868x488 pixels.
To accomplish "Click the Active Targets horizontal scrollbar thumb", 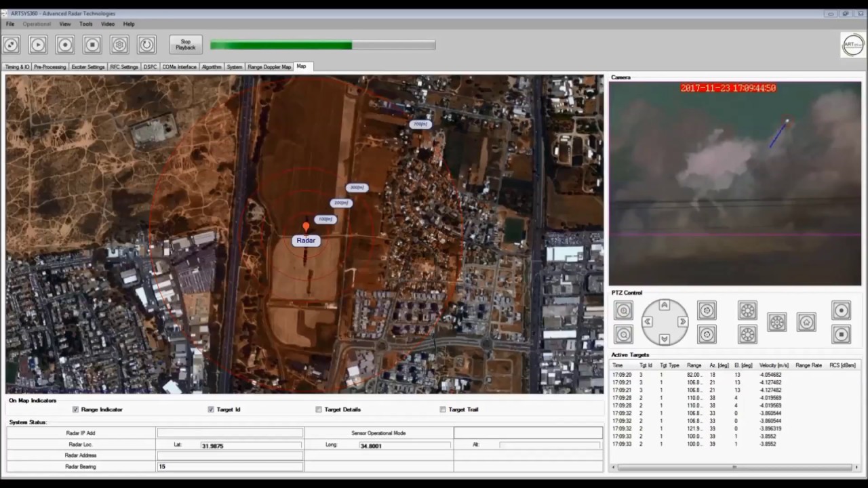I will click(x=734, y=467).
